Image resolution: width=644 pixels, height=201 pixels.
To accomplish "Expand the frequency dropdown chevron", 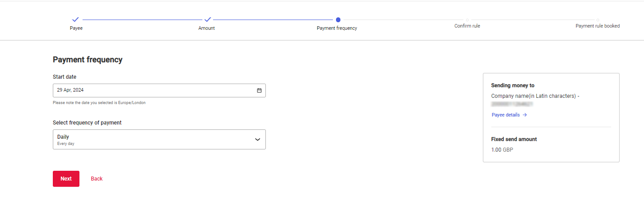I will (257, 140).
